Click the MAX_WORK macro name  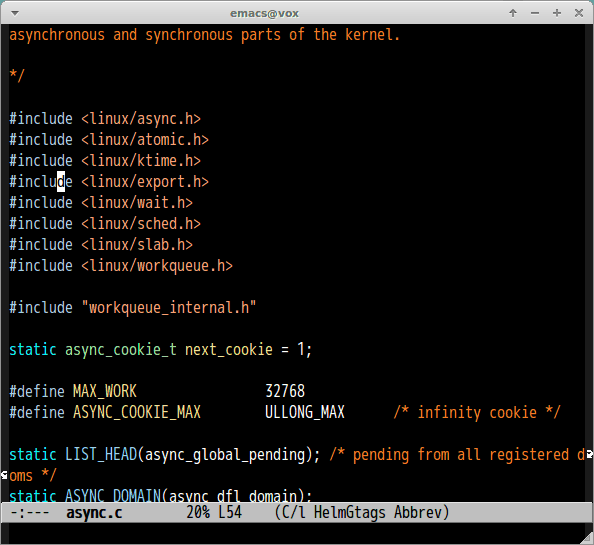105,391
